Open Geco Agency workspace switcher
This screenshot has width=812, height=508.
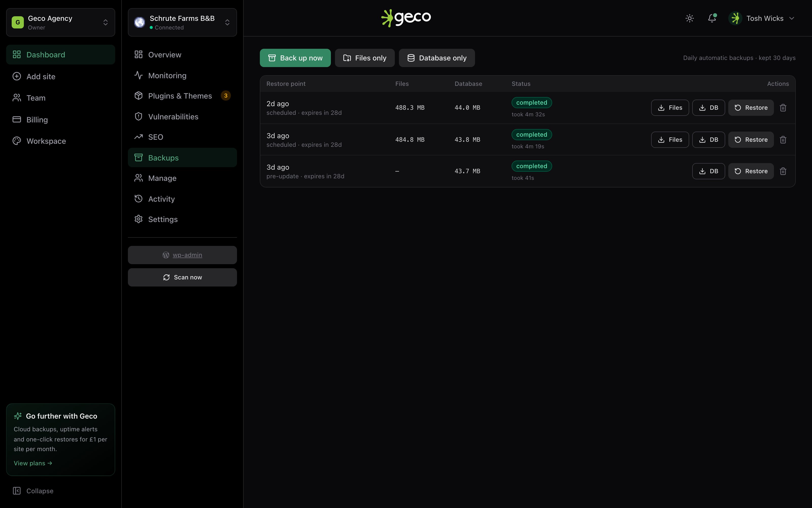(x=60, y=22)
